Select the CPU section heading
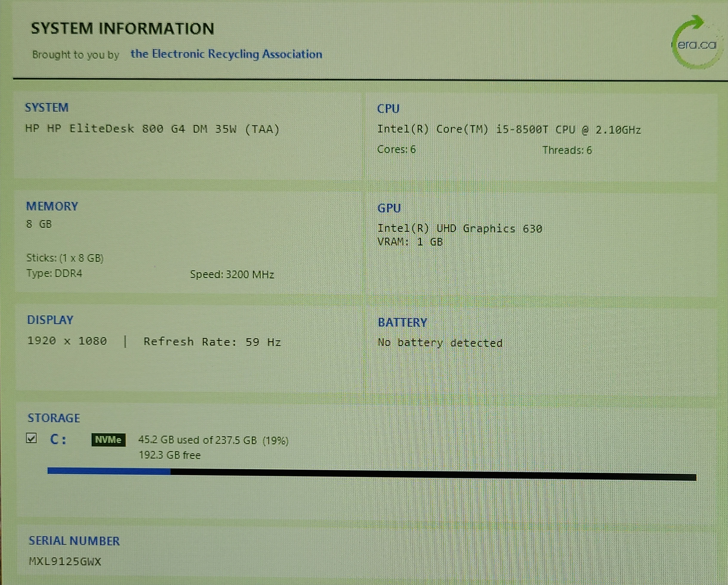 pos(388,109)
